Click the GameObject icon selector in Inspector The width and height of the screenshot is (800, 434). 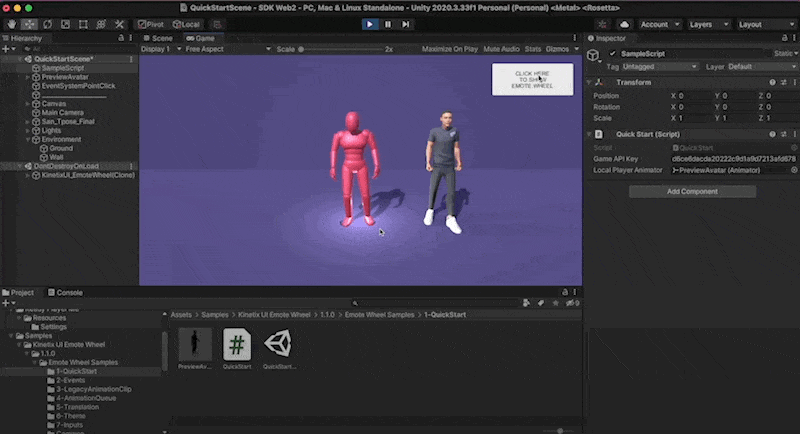(593, 55)
